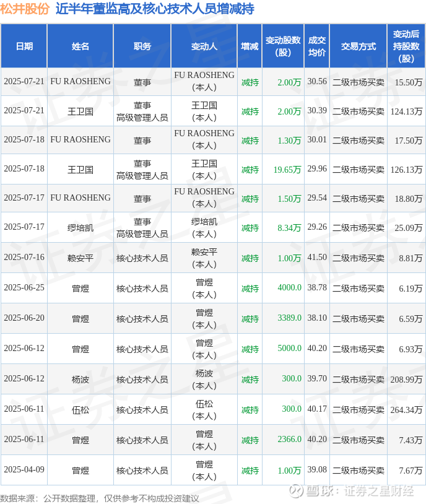Select the name cell 赖安平 in 姓名 column
Viewport: 426px width, 504px height.
point(80,258)
